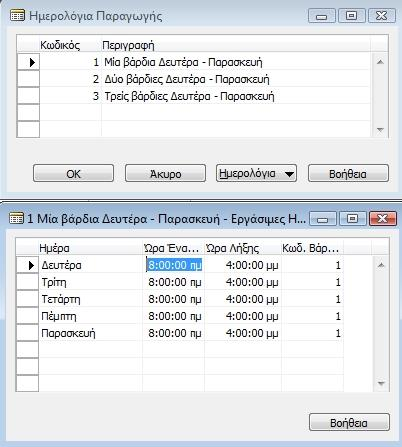
Task: Close the Ημερολόγια Παραγωγής window
Action: [381, 16]
